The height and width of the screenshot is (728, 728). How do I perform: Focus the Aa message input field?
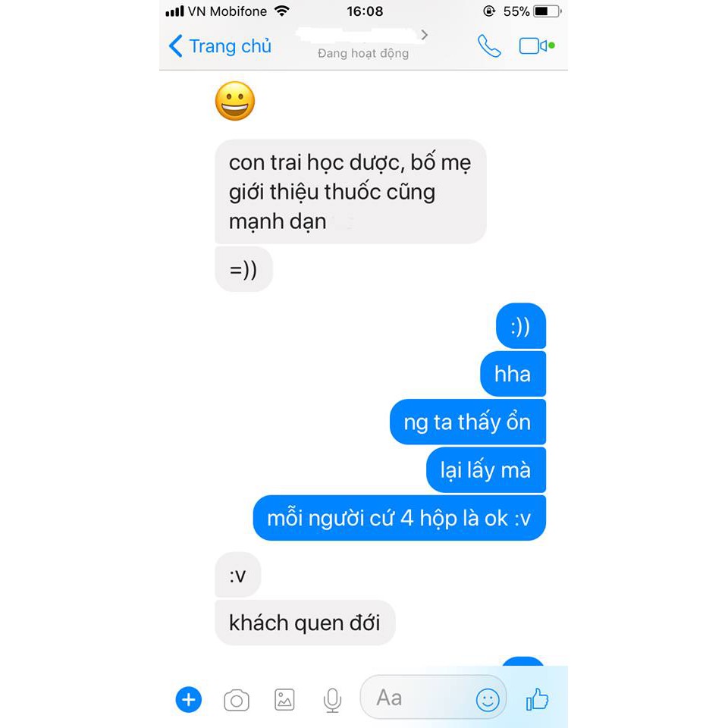pyautogui.click(x=433, y=698)
